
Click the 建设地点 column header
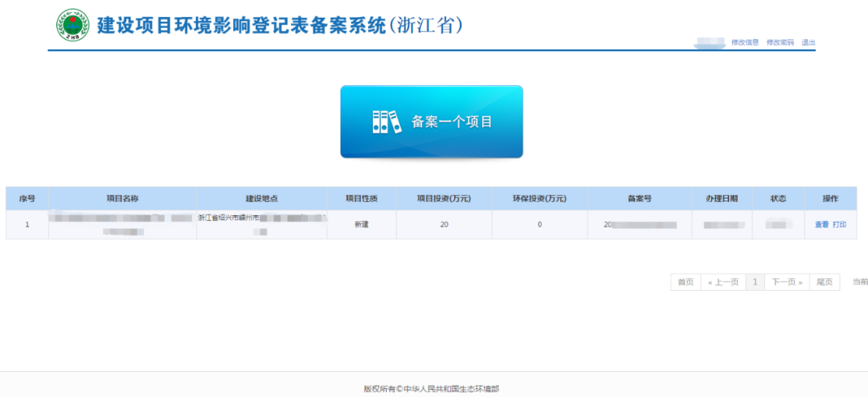(x=261, y=198)
